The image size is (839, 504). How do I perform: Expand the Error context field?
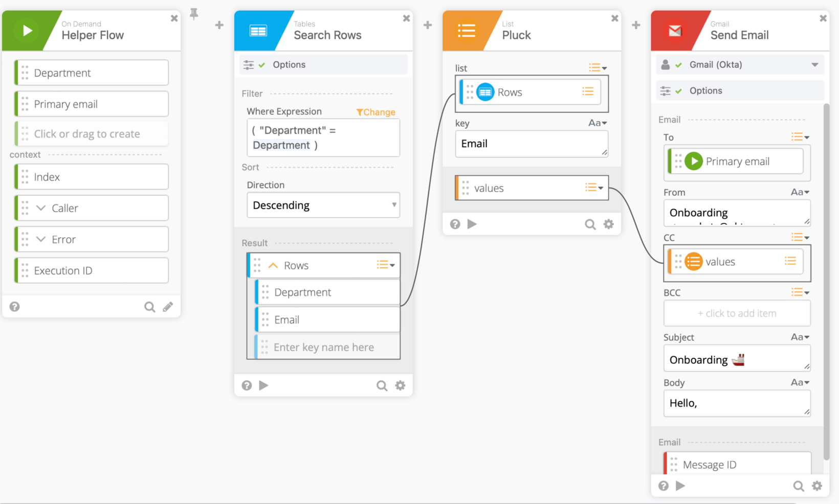[41, 239]
